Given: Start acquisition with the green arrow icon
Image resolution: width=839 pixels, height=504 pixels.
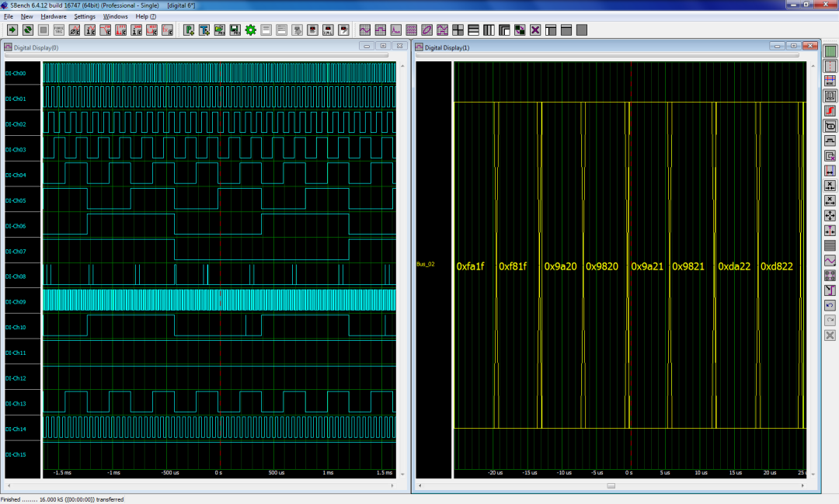Looking at the screenshot, I should pyautogui.click(x=13, y=30).
